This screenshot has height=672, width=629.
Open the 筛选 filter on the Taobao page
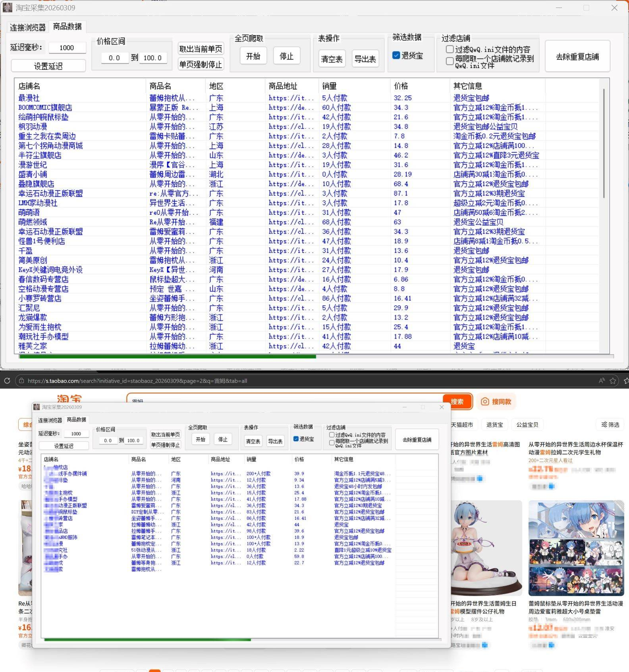[x=610, y=424]
